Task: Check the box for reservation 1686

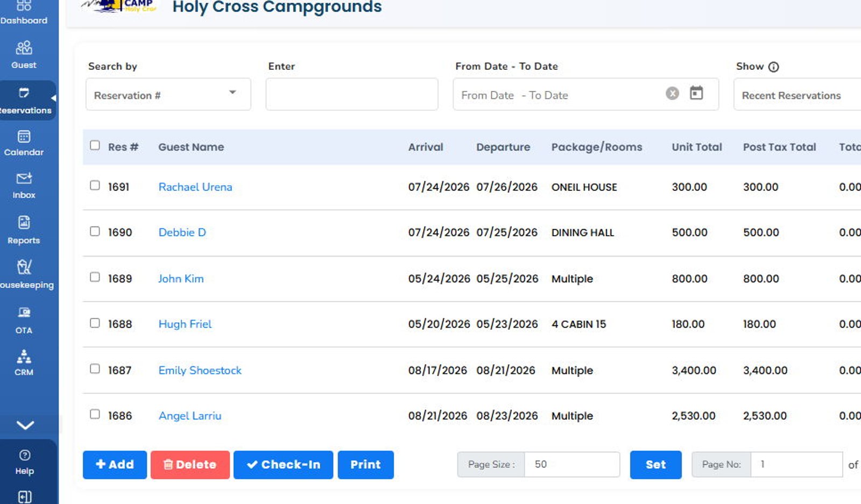Action: 95,414
